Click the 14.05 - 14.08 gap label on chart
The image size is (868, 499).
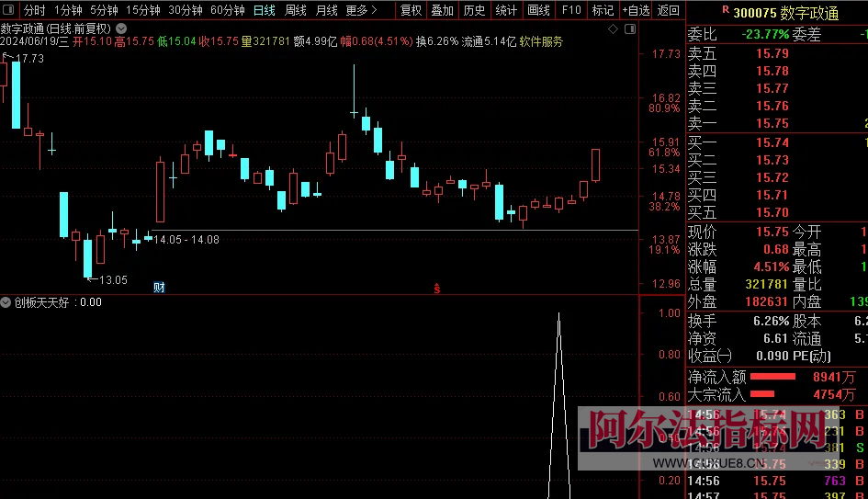point(186,240)
